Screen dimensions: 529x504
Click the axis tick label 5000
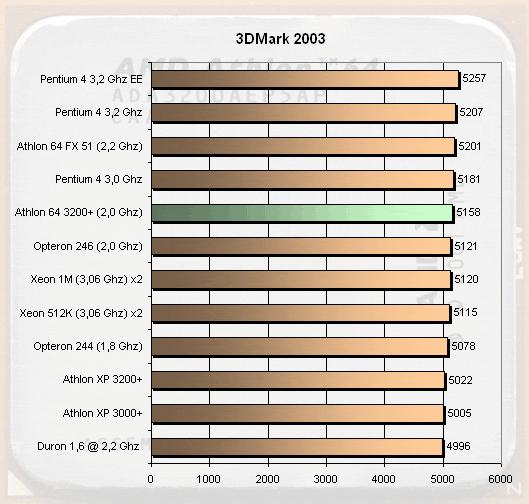pos(442,479)
